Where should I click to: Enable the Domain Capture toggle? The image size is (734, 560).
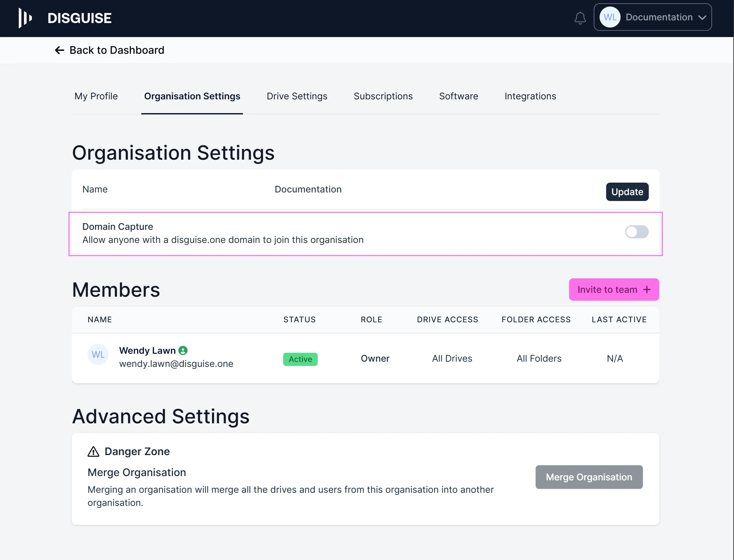pos(636,232)
